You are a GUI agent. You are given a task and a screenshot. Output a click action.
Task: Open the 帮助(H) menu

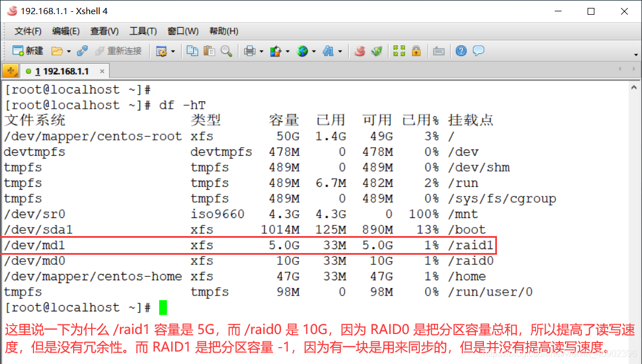pos(224,31)
